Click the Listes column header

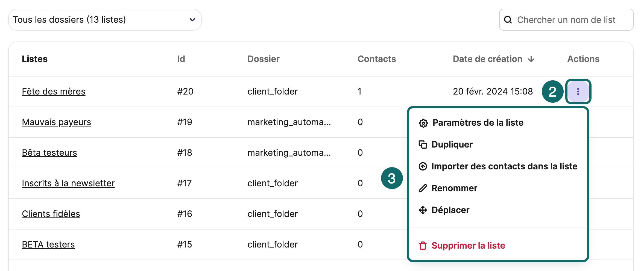(34, 59)
